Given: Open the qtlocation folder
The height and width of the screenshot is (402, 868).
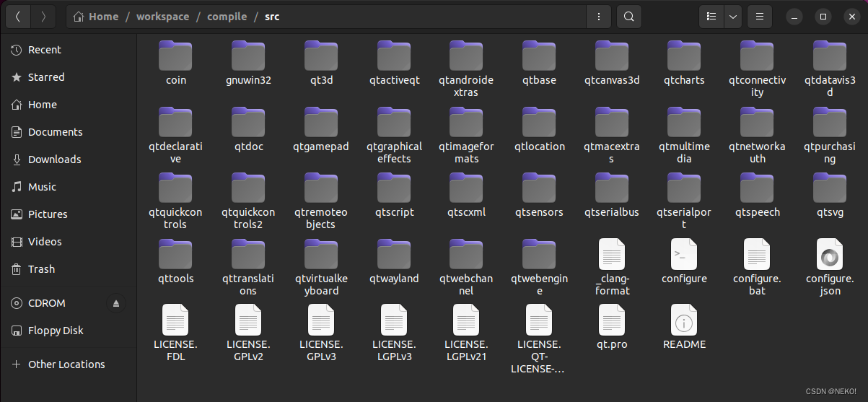Looking at the screenshot, I should point(540,129).
